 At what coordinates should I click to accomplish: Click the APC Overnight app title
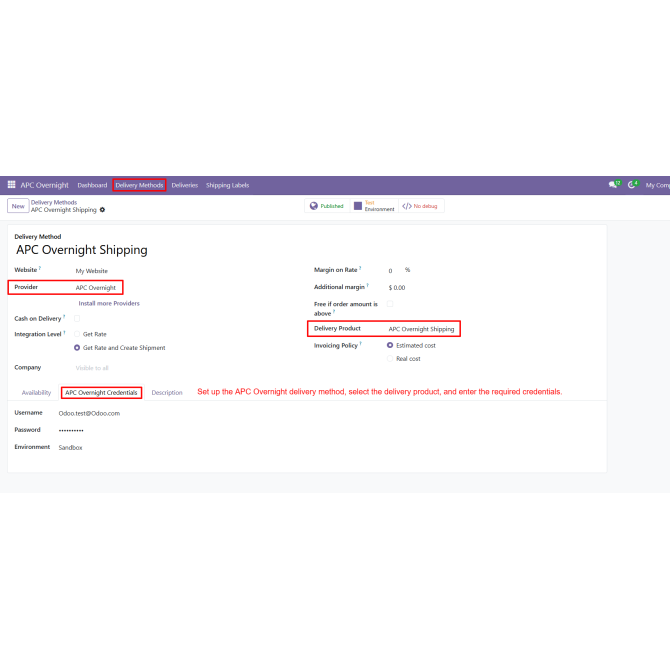pos(44,185)
